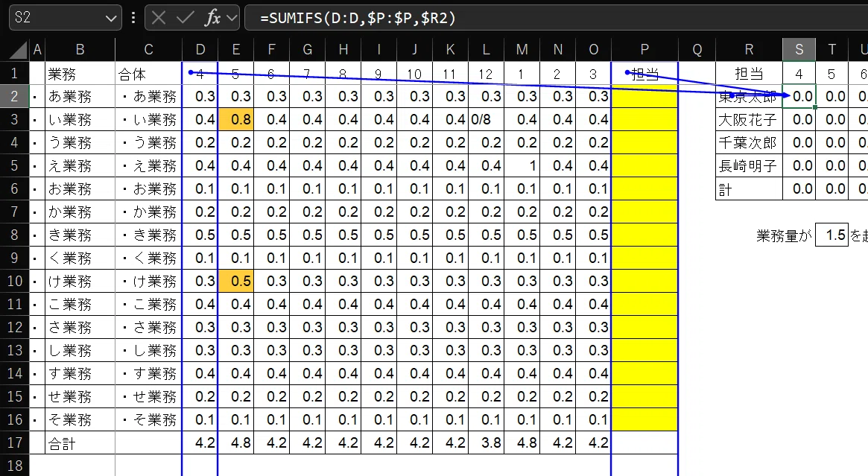Click the name 千葉次郎
The height and width of the screenshot is (476, 868).
(747, 143)
